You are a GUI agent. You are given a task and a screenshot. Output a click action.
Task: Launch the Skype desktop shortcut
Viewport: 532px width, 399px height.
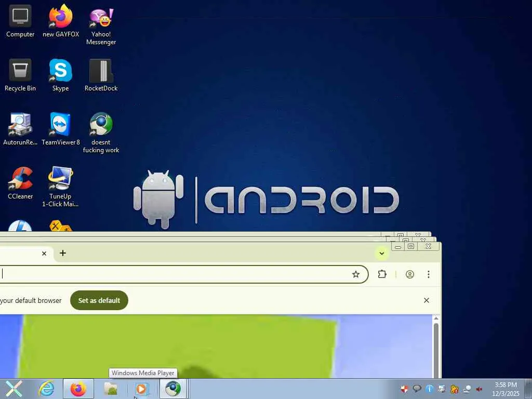60,75
